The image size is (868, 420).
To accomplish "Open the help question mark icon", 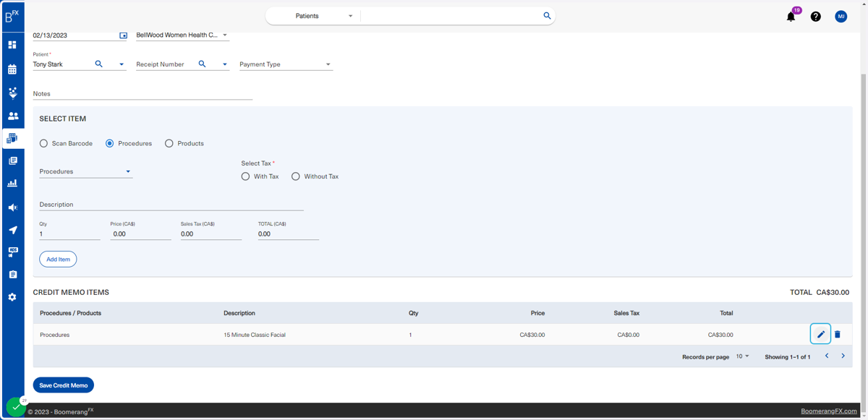I will click(x=816, y=17).
